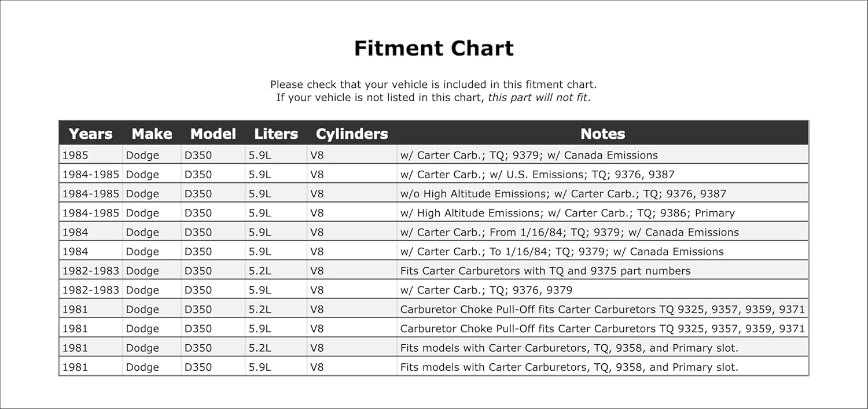Click the Notes column header
The image size is (868, 409).
tap(603, 134)
